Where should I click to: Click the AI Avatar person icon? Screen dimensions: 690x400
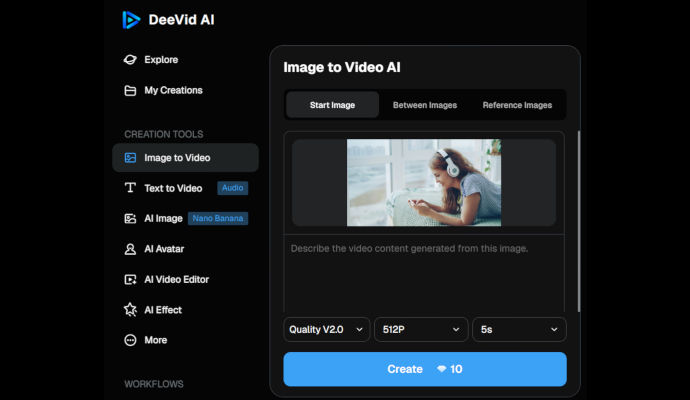pyautogui.click(x=130, y=249)
